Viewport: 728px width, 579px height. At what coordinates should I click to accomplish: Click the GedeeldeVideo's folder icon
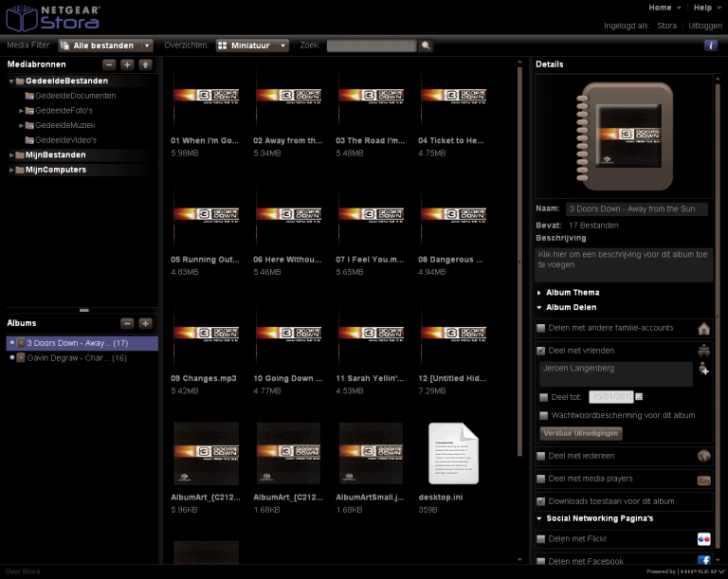(29, 140)
